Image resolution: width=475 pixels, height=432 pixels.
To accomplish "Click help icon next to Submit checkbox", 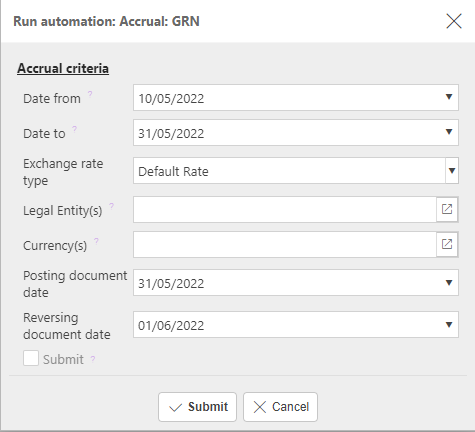I will pyautogui.click(x=93, y=359).
